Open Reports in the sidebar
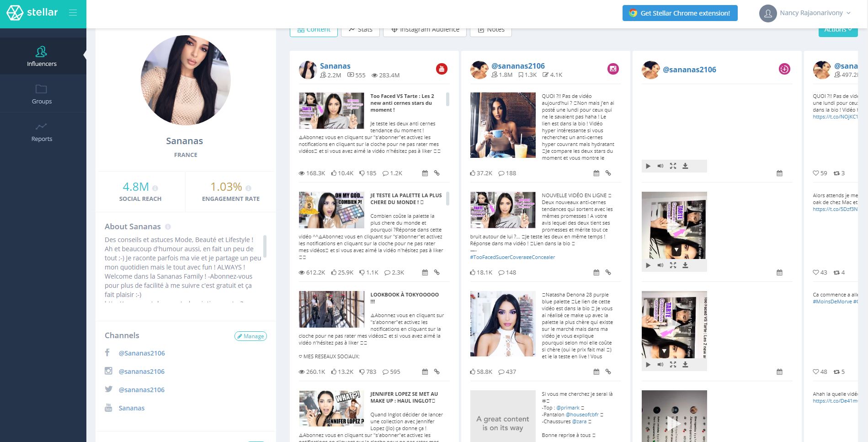This screenshot has width=868, height=442. point(42,132)
